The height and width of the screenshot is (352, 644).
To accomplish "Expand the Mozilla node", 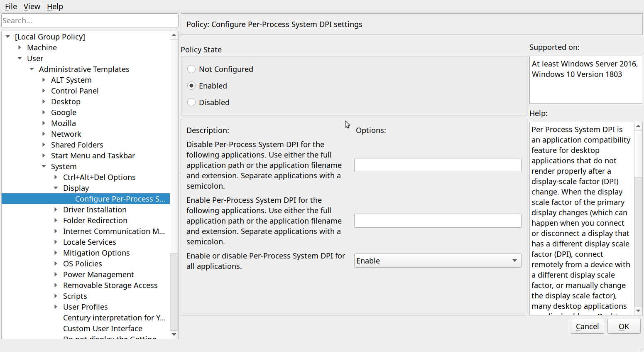I will tap(44, 123).
